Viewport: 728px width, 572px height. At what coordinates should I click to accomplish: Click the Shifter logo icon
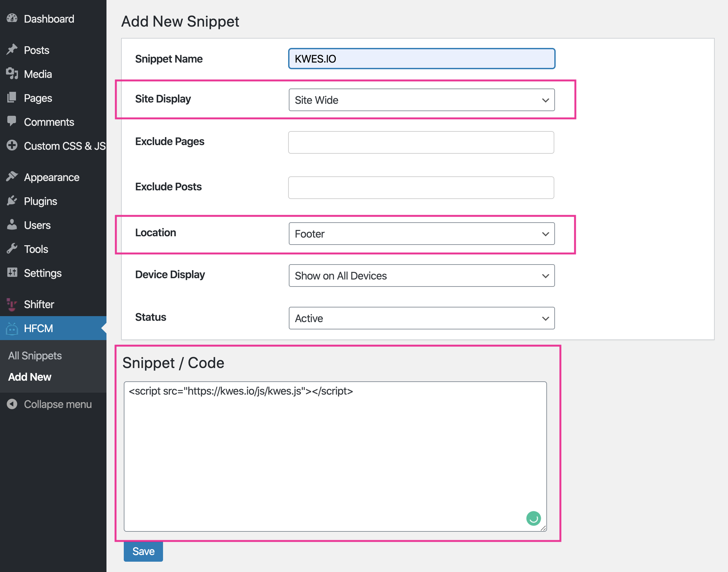click(12, 304)
